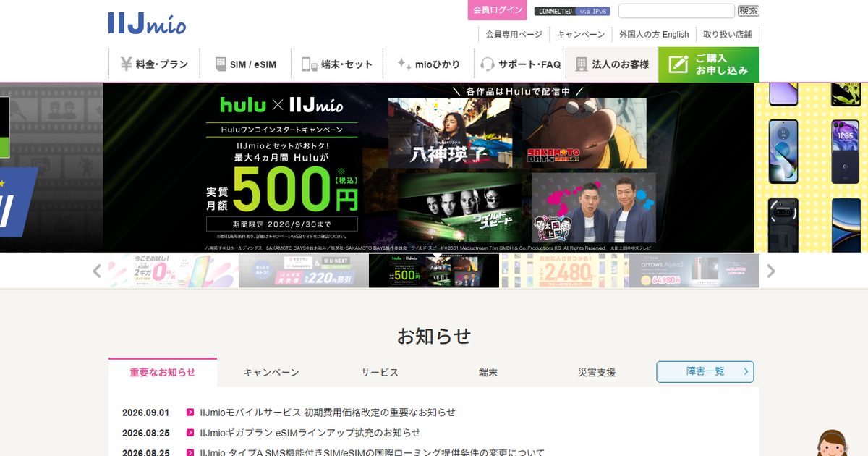This screenshot has width=868, height=456.
Task: Click the pencil icon on ご購入お申し込み
Action: coord(678,64)
